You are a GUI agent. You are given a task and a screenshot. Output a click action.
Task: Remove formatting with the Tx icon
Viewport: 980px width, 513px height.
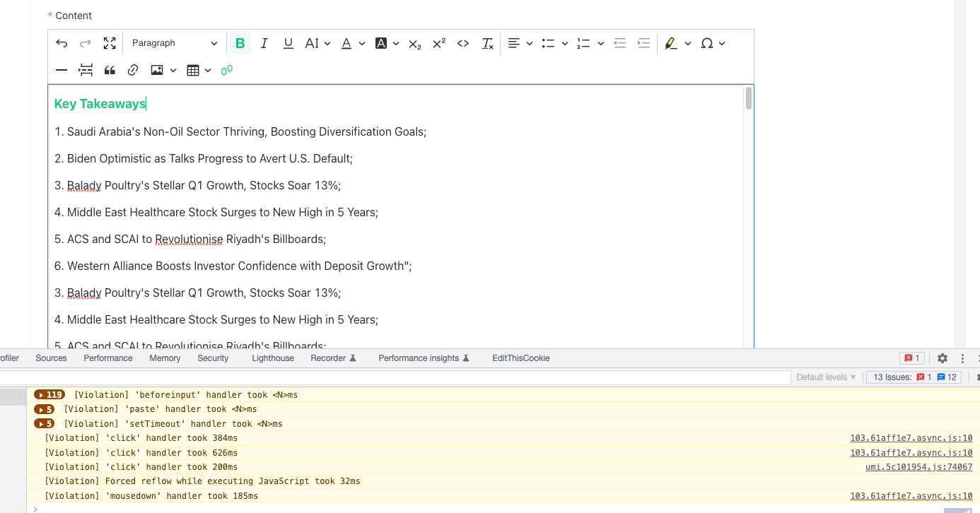[x=487, y=43]
